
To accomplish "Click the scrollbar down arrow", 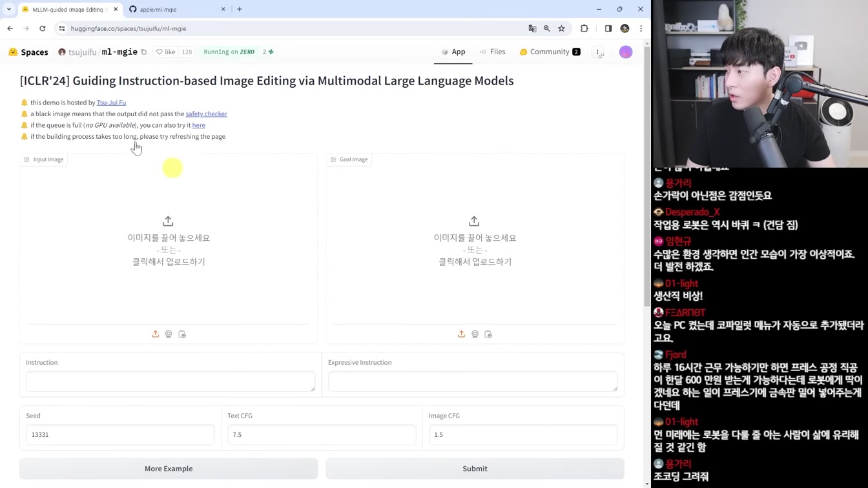I will coord(647,483).
